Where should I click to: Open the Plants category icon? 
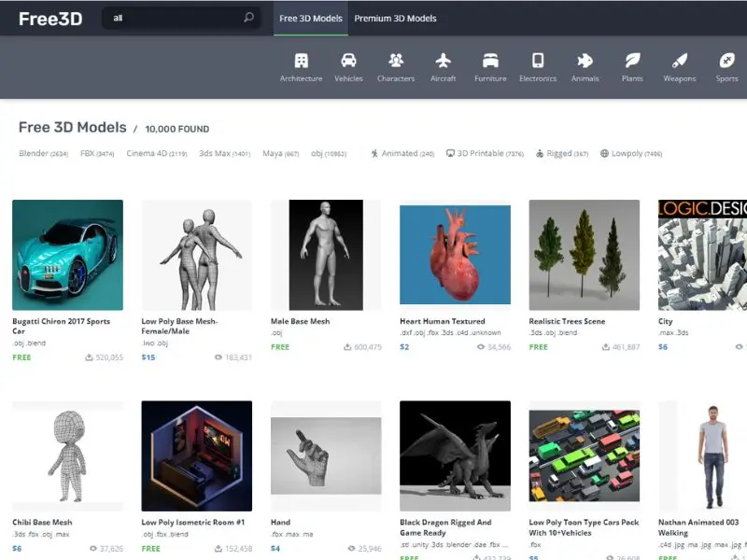(x=632, y=61)
